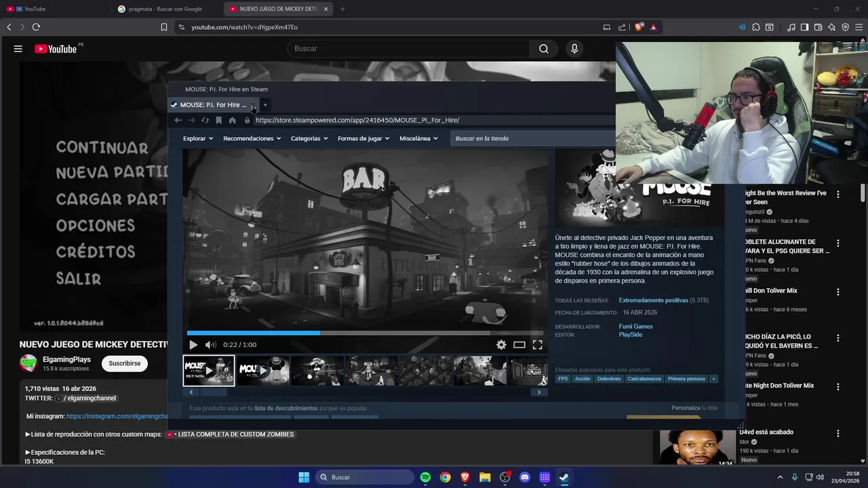This screenshot has height=488, width=868.
Task: Reload the Steam store page
Action: coord(205,120)
